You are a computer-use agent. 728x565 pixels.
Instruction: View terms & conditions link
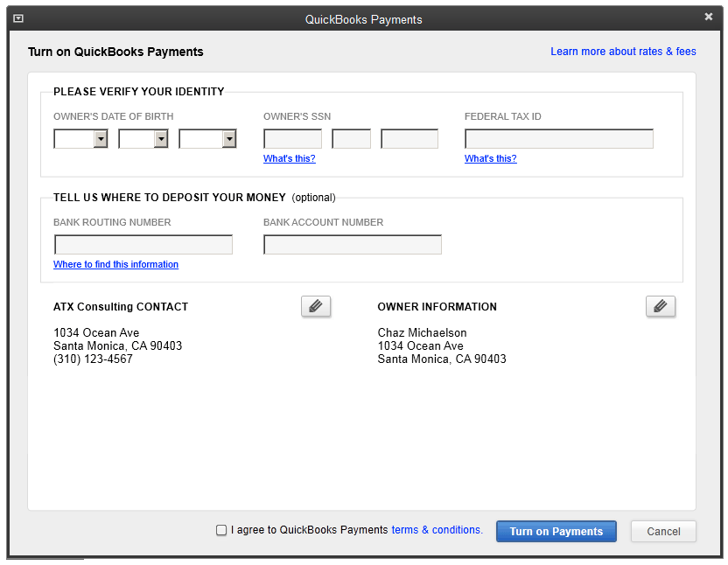tap(437, 530)
